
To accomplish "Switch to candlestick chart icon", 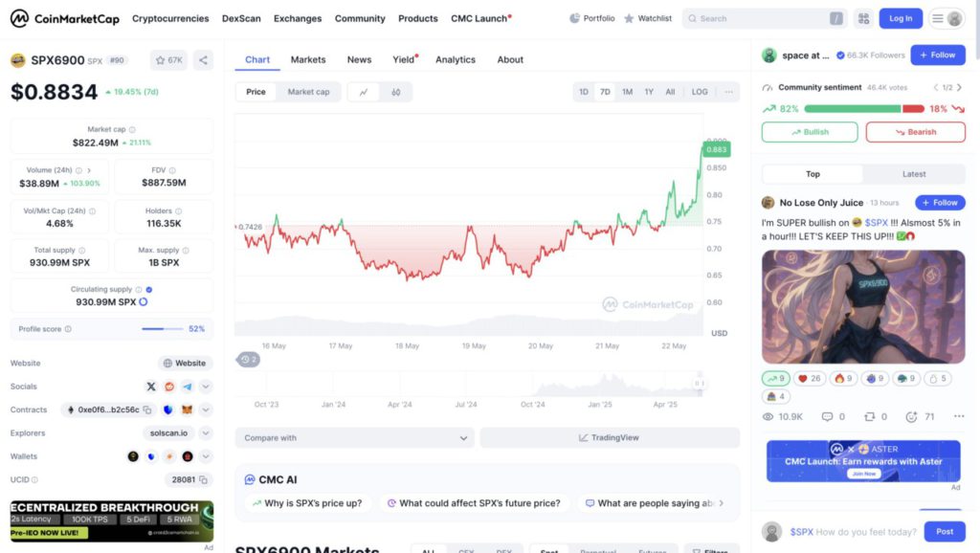I will [395, 92].
